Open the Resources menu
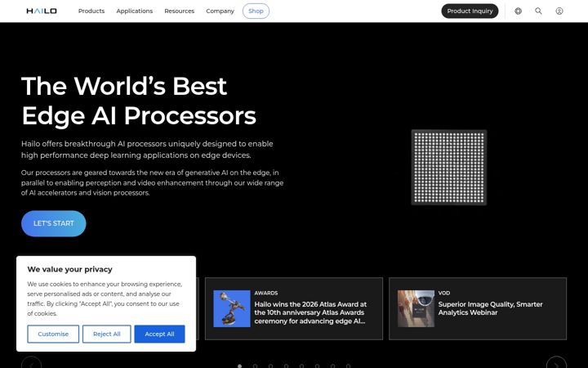Viewport: 588px width, 368px height. click(179, 11)
